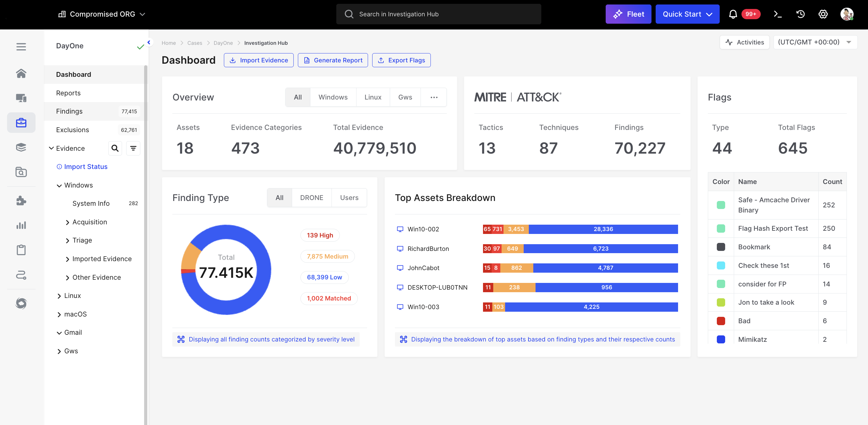The image size is (868, 425).
Task: Click the history clock icon
Action: pyautogui.click(x=800, y=14)
